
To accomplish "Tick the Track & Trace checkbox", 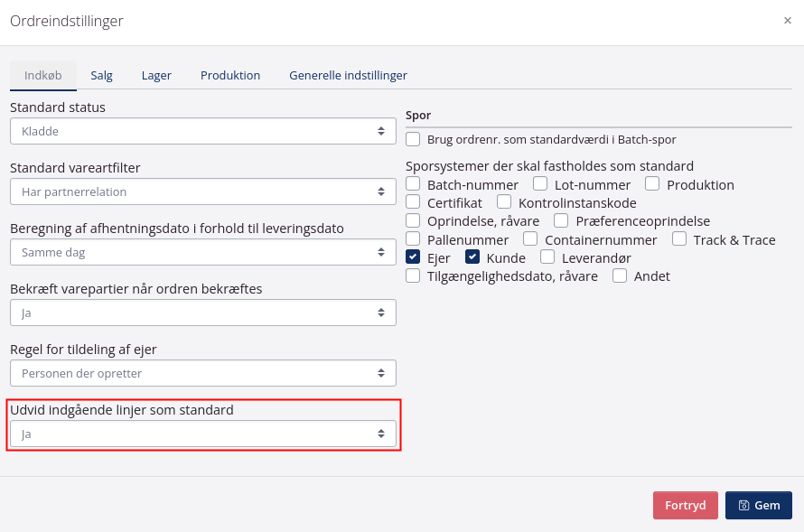I will pyautogui.click(x=679, y=239).
